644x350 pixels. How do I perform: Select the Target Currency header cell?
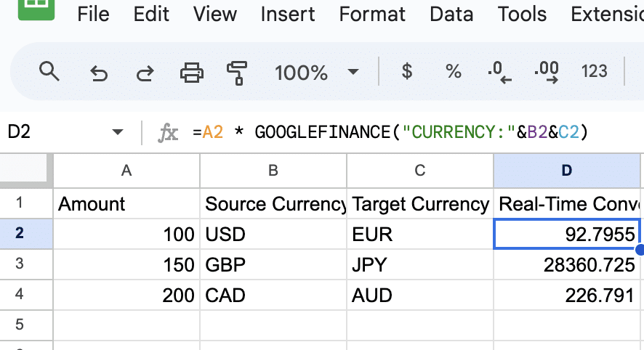[x=419, y=203]
